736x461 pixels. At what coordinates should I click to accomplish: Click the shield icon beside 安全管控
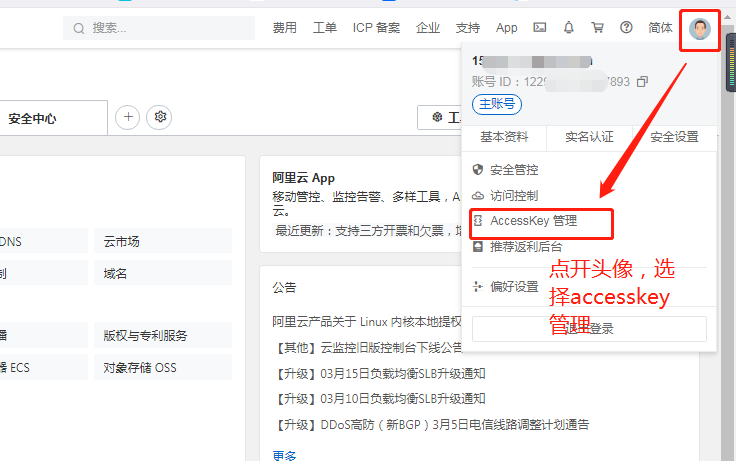click(x=478, y=169)
